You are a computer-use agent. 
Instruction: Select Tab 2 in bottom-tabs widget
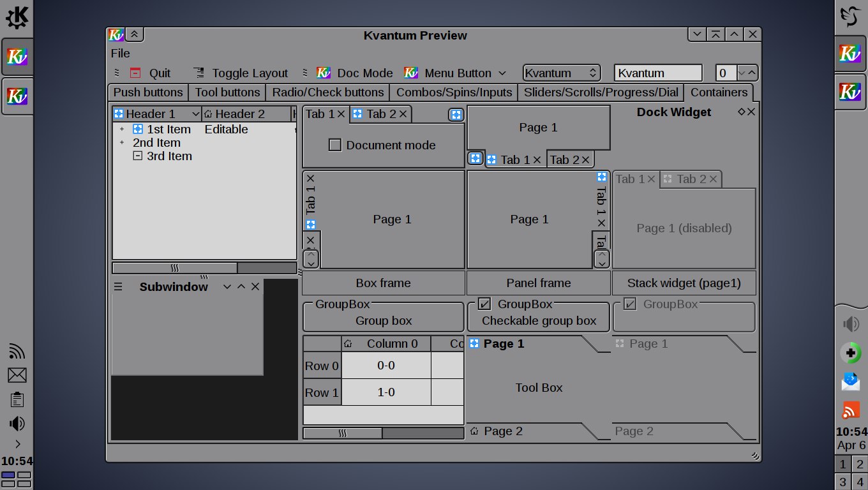pos(570,160)
